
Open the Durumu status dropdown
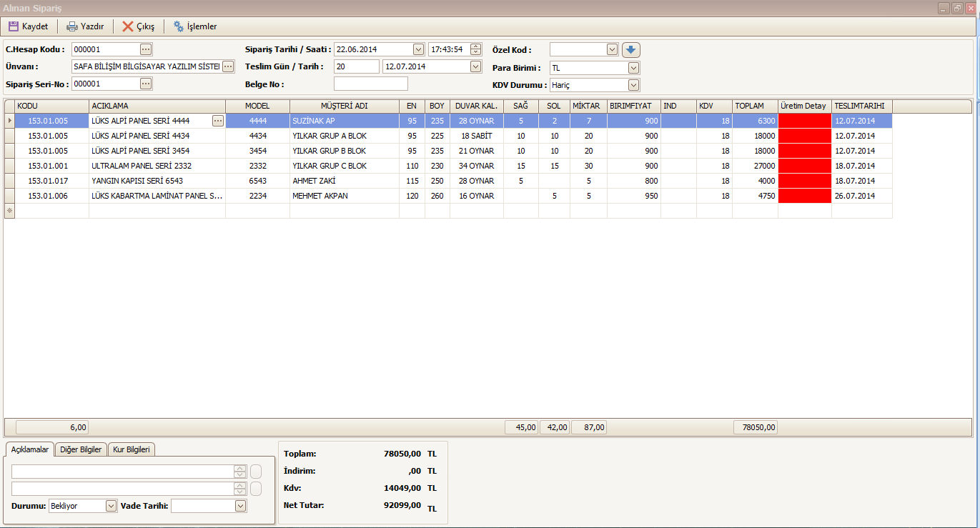point(111,506)
